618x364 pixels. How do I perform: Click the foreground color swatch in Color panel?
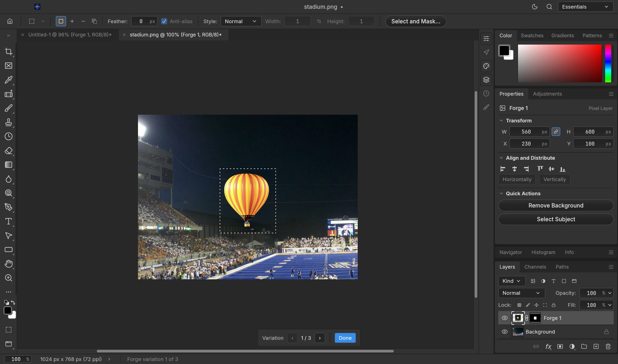[x=504, y=51]
